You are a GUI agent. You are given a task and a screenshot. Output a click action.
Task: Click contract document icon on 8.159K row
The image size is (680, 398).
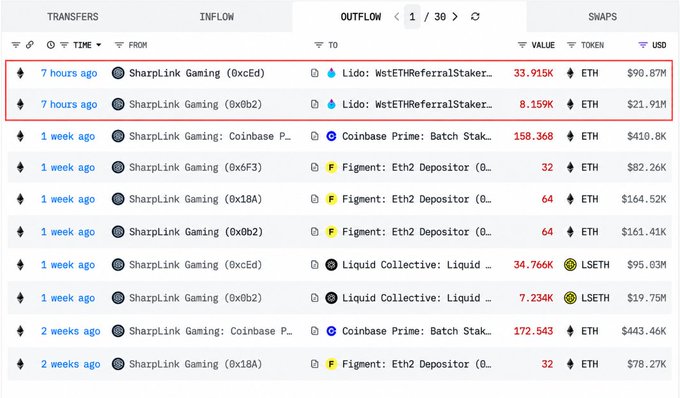point(314,104)
